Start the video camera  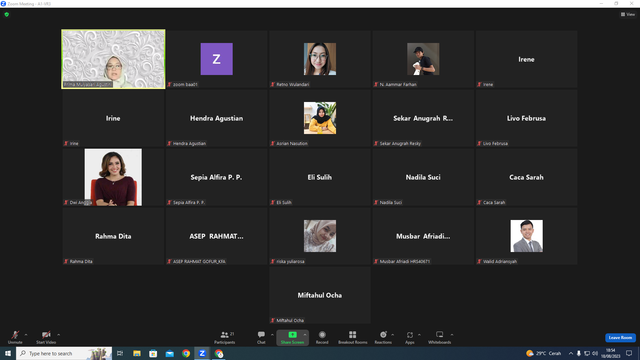(46, 337)
